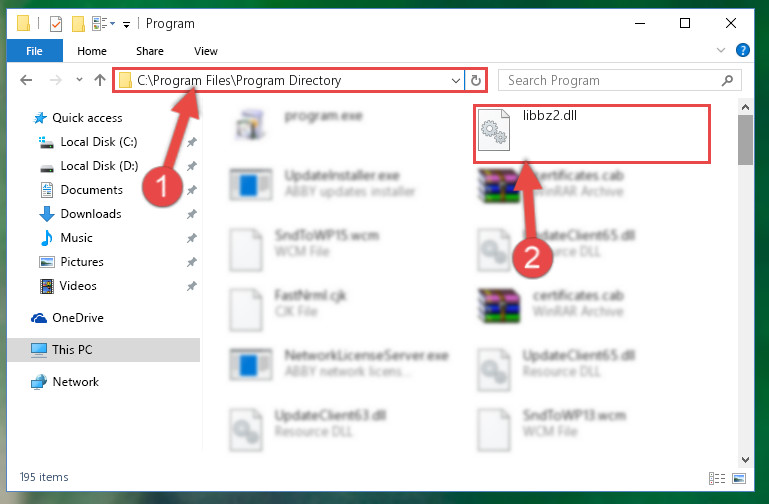Image resolution: width=769 pixels, height=504 pixels.
Task: Unpin Documents from Quick access
Action: (191, 190)
